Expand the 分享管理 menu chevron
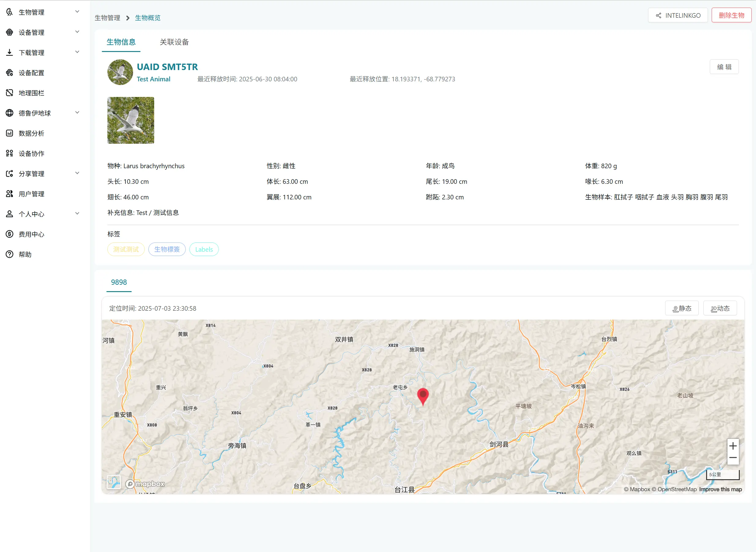The width and height of the screenshot is (756, 552). point(77,173)
